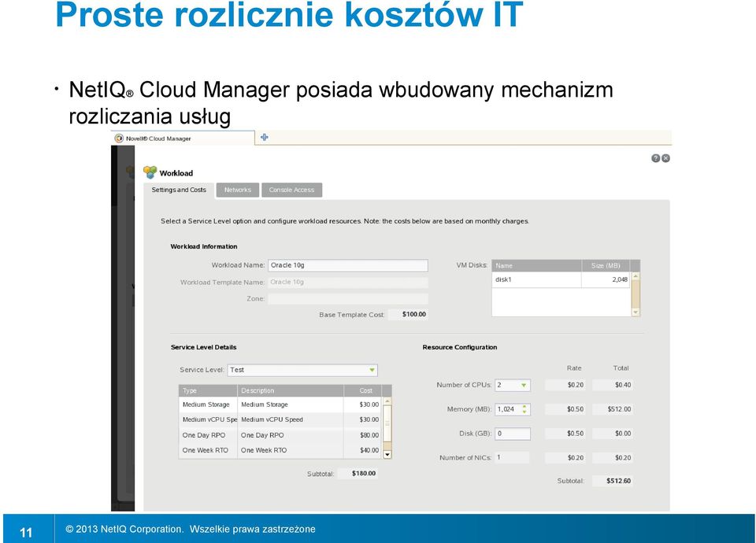Select Base Template Cost value $100.00

click(x=414, y=314)
